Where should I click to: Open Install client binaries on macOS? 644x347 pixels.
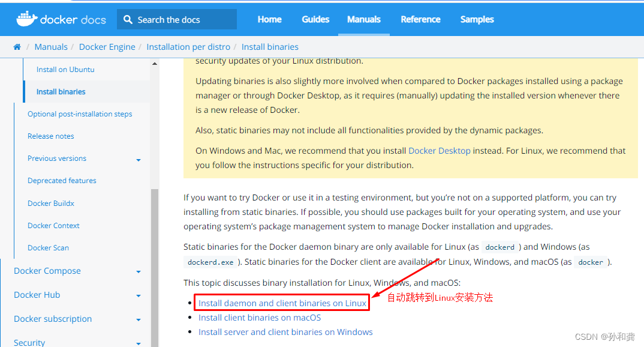(260, 318)
